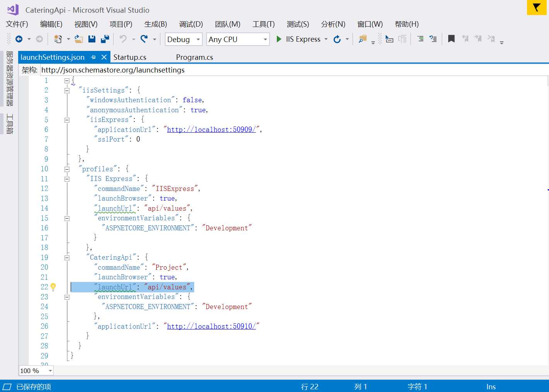Open the 团队(M) menu
The image size is (549, 392).
(x=227, y=24)
